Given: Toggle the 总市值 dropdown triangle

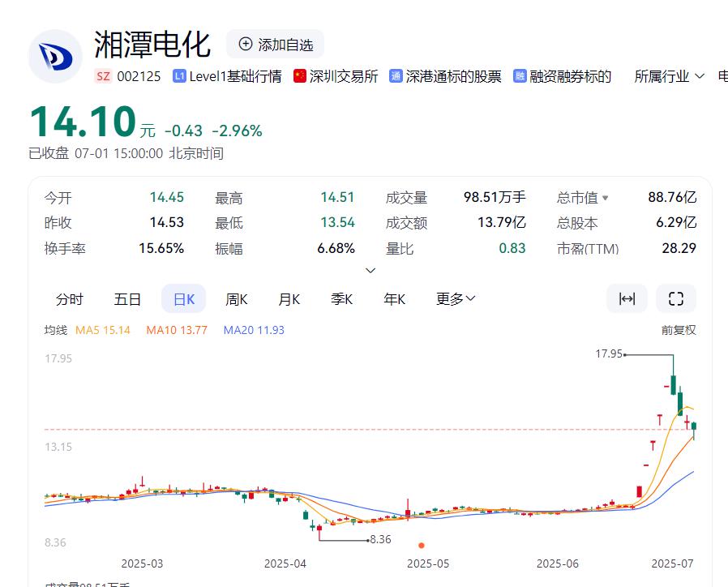Looking at the screenshot, I should 605,198.
